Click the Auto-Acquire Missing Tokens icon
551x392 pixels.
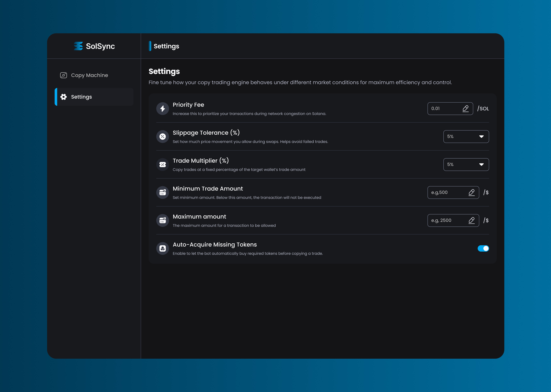(163, 248)
